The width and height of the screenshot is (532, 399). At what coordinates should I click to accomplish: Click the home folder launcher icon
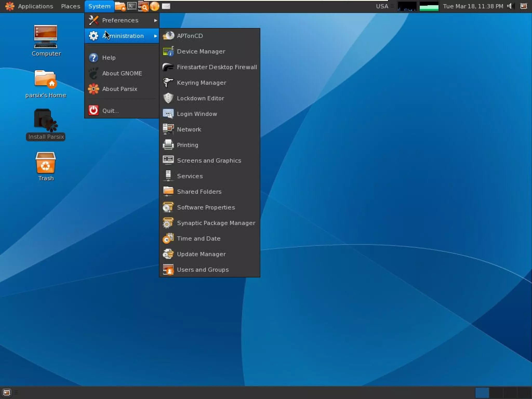[120, 6]
